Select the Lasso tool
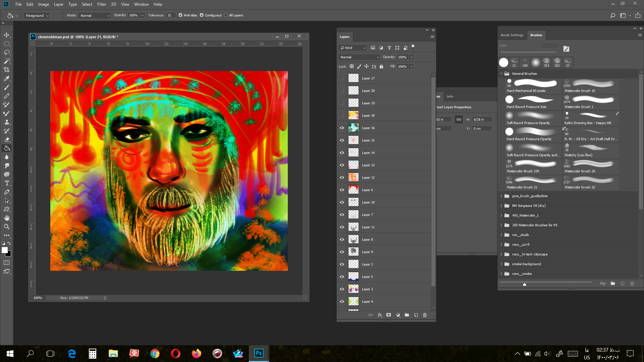This screenshot has height=362, width=644. coord(7,52)
